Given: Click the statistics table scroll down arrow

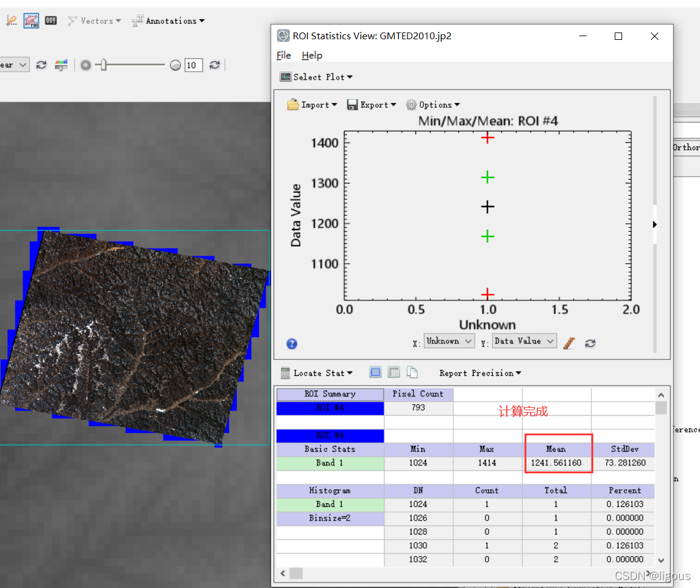Looking at the screenshot, I should (x=661, y=561).
